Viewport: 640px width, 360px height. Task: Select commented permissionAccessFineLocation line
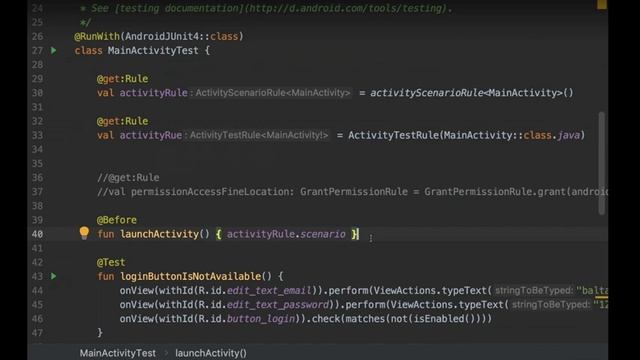tap(352, 192)
